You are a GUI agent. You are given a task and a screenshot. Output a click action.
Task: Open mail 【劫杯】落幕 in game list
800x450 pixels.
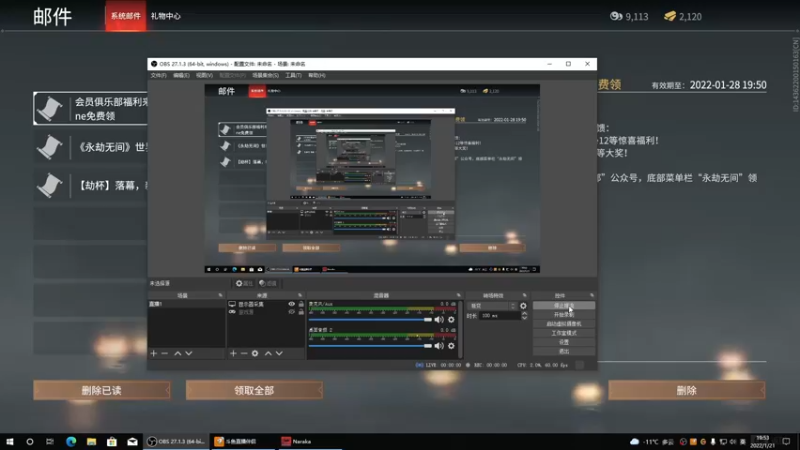(91, 185)
